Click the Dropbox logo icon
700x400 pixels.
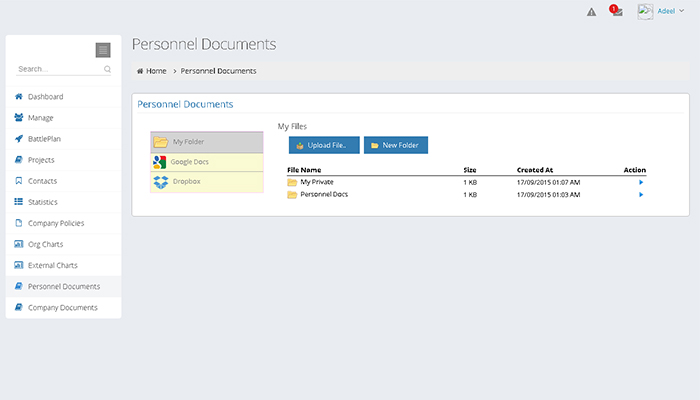161,182
